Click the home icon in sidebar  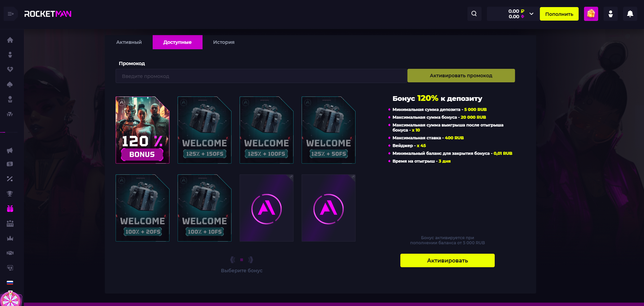(10, 40)
